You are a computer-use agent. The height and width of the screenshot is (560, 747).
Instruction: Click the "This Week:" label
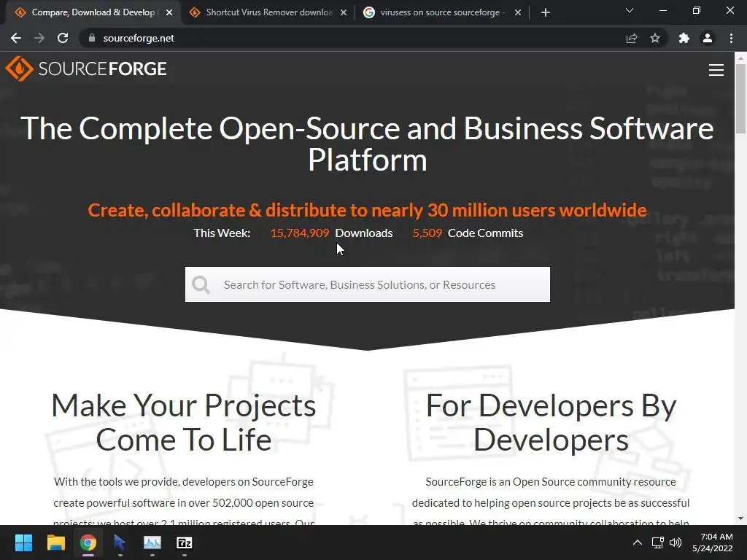click(222, 233)
